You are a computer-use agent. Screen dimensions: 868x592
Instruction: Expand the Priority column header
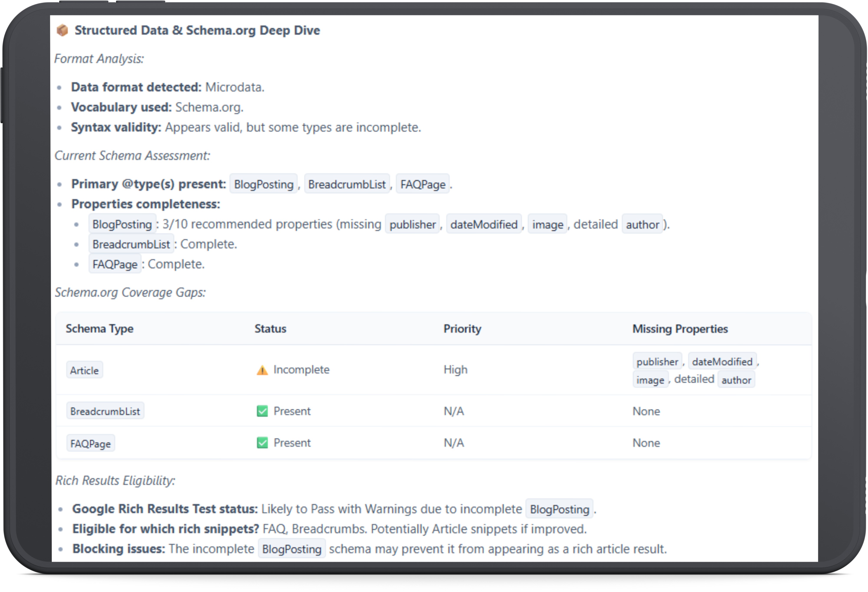462,328
